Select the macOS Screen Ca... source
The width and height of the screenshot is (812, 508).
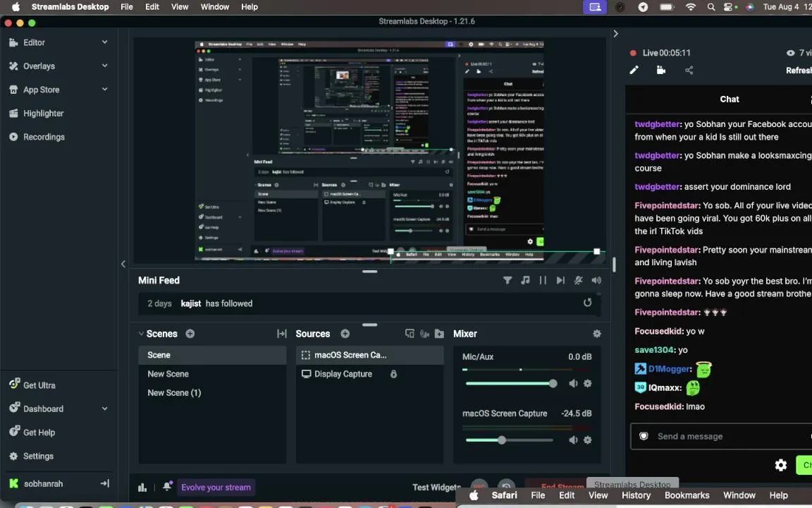370,355
